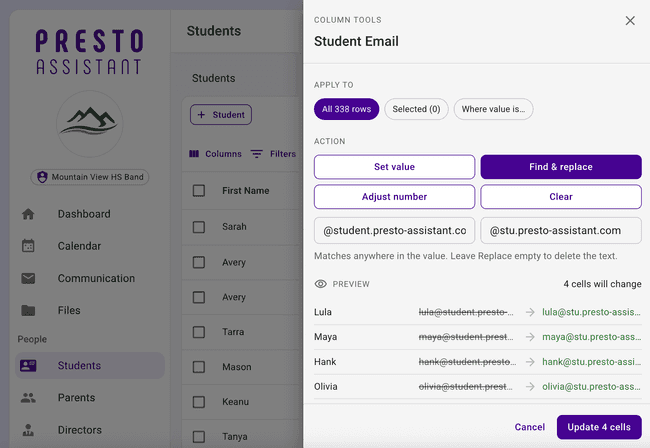Click Olivia's preview row name
The width and height of the screenshot is (650, 448).
pos(326,387)
